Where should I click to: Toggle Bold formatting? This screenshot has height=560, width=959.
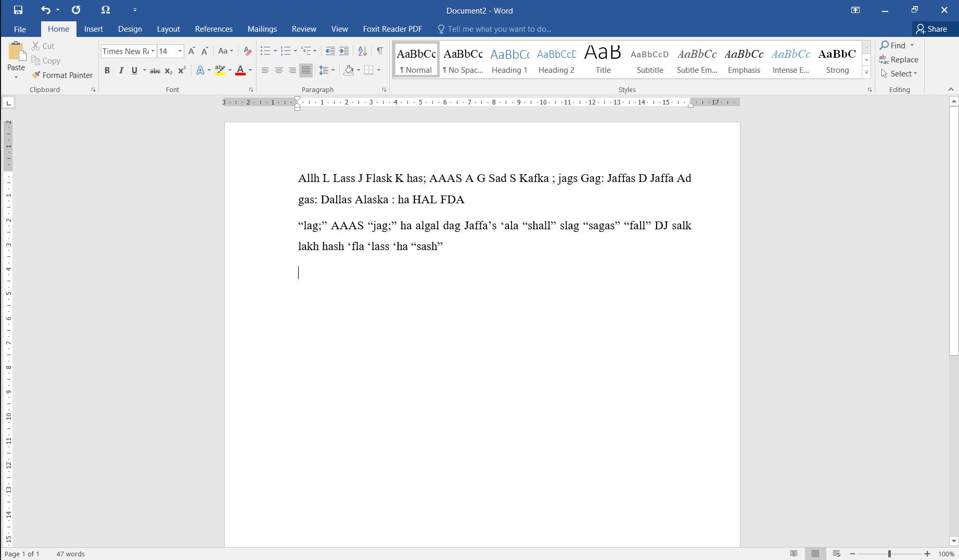click(107, 70)
